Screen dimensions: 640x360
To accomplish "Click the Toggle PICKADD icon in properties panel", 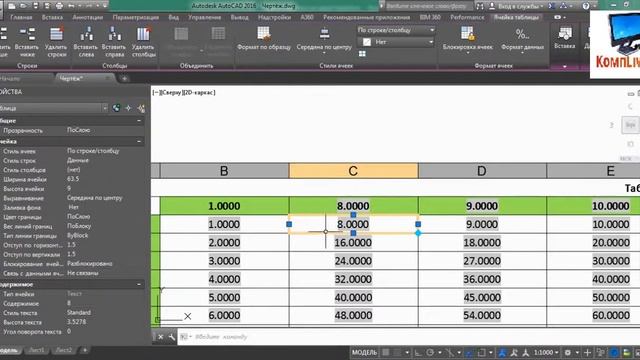I will click(x=116, y=108).
